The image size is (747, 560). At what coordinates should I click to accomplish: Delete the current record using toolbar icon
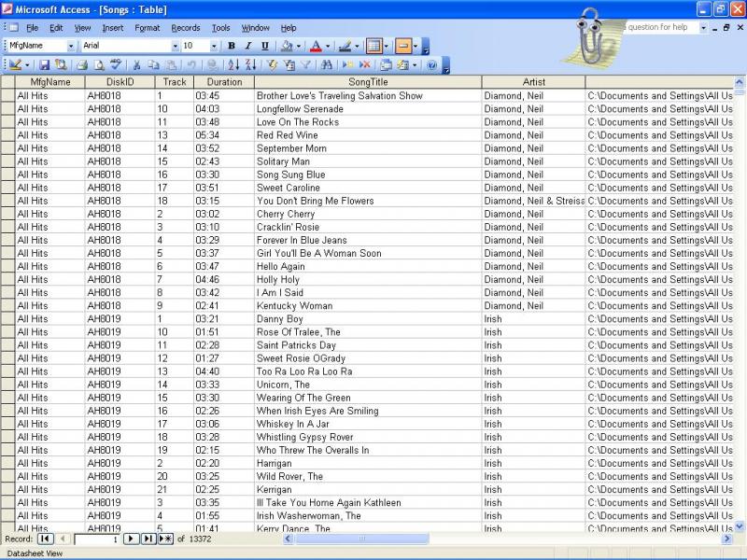coord(365,65)
